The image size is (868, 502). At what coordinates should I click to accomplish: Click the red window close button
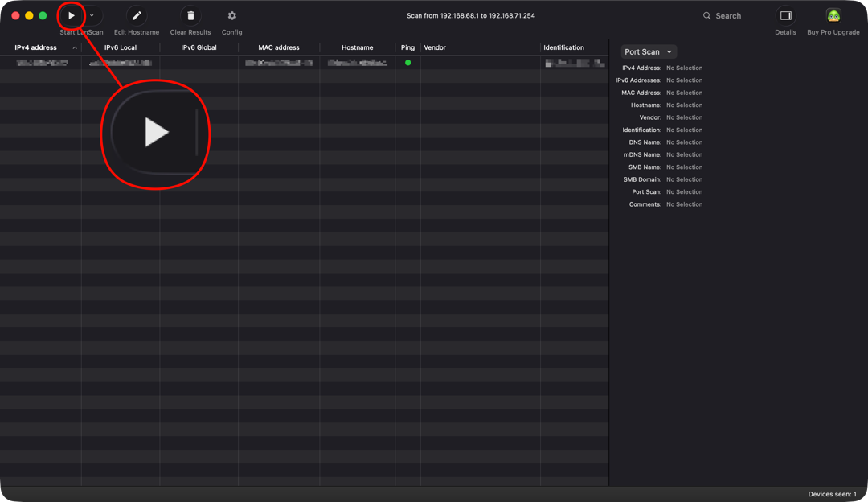[x=15, y=15]
